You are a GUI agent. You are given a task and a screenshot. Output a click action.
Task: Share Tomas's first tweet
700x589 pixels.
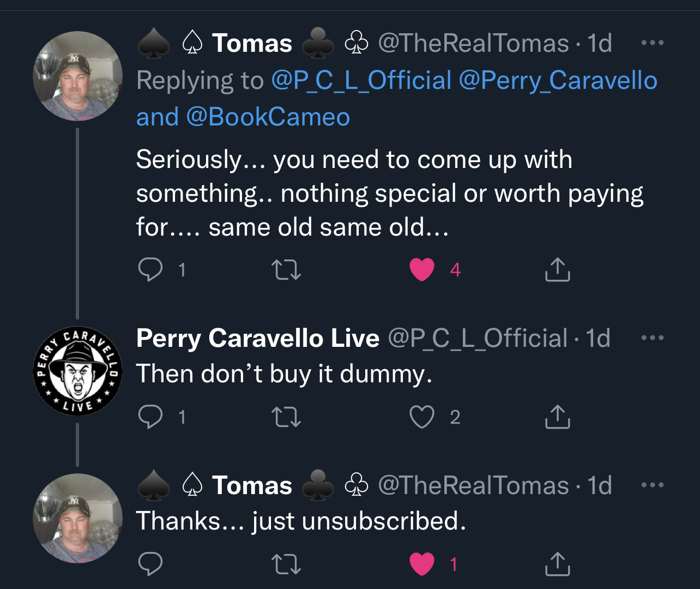(x=557, y=269)
